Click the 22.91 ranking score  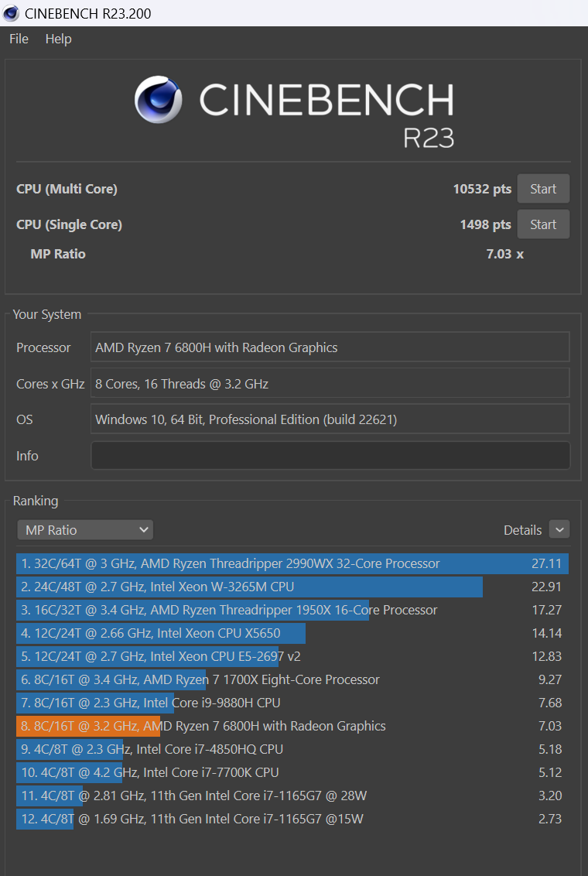(x=546, y=587)
